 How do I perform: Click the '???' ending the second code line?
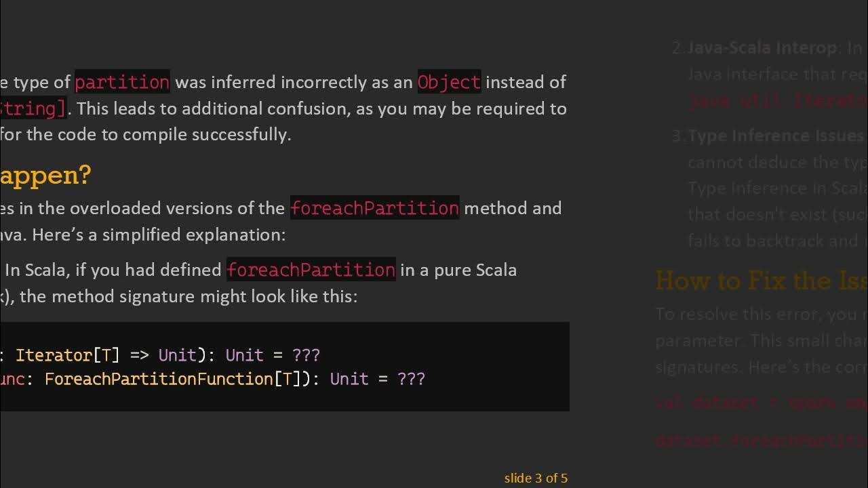pyautogui.click(x=411, y=379)
